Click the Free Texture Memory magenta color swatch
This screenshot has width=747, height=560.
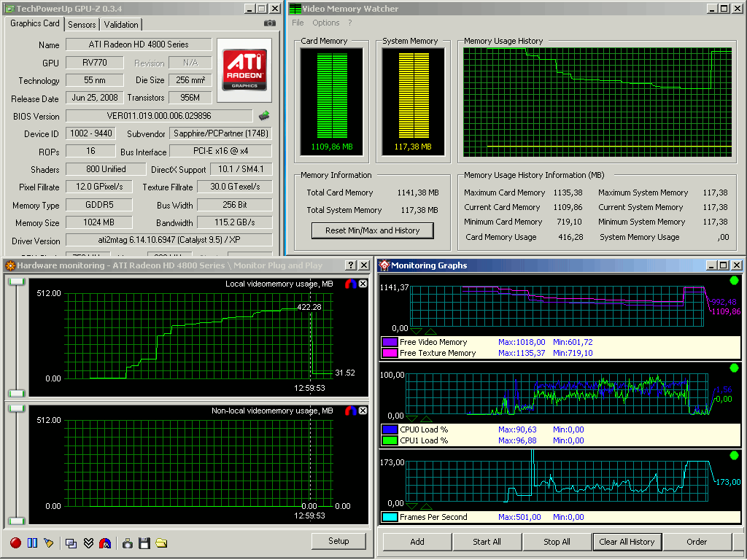tap(389, 353)
